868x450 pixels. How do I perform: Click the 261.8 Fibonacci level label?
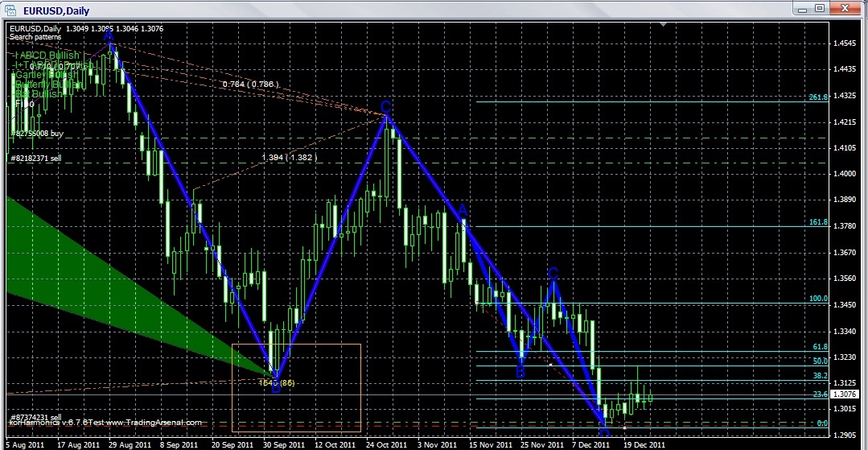(818, 97)
